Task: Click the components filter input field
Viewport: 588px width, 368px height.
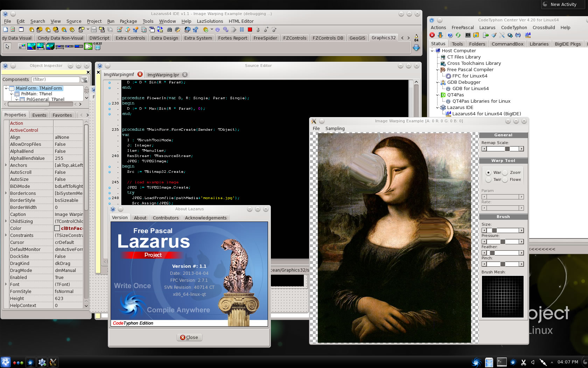Action: click(x=56, y=80)
